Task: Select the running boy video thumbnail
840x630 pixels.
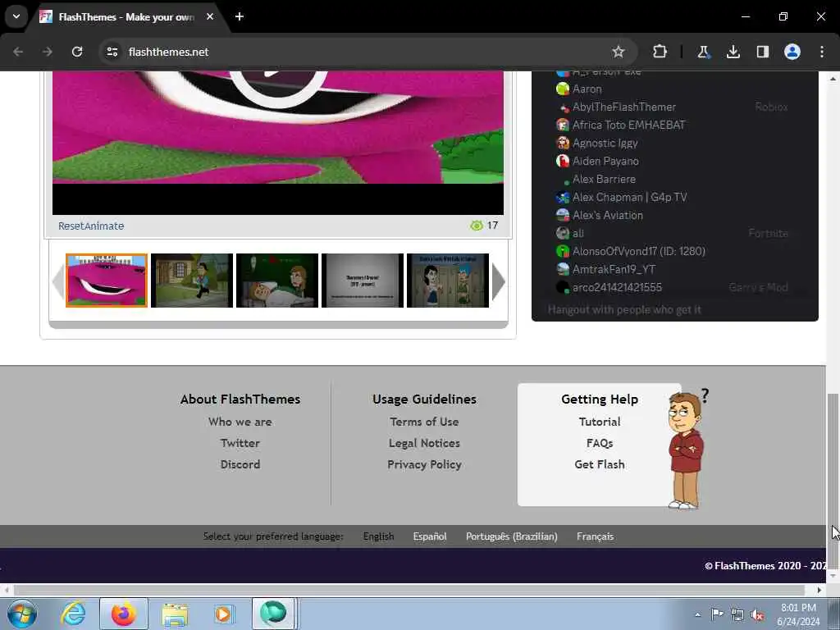Action: [192, 281]
